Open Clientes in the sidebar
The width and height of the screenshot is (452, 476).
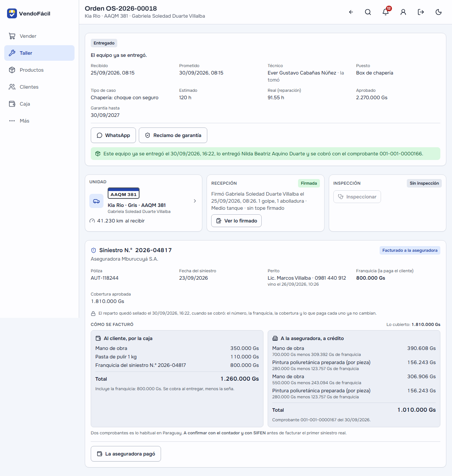click(39, 87)
